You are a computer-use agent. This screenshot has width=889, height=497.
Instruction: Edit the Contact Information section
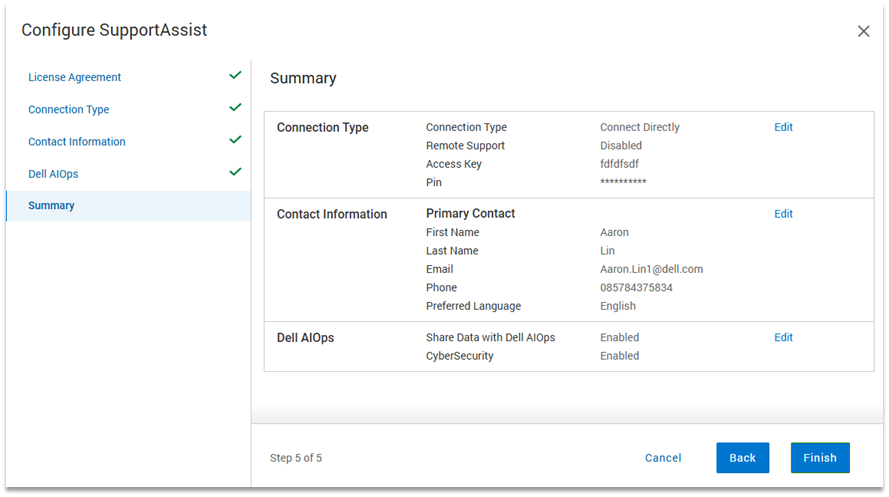pos(783,214)
